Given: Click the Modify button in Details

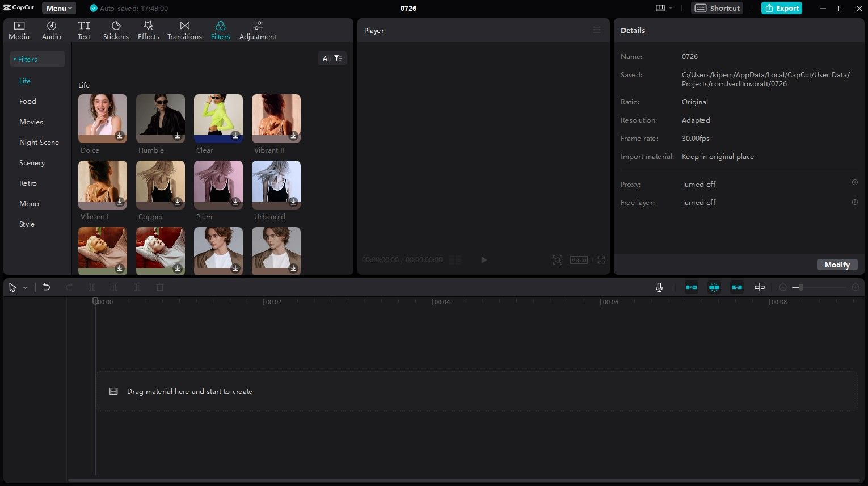Looking at the screenshot, I should click(x=837, y=265).
